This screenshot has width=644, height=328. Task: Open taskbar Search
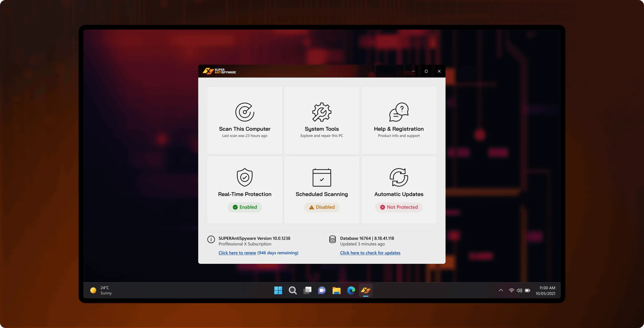(293, 290)
